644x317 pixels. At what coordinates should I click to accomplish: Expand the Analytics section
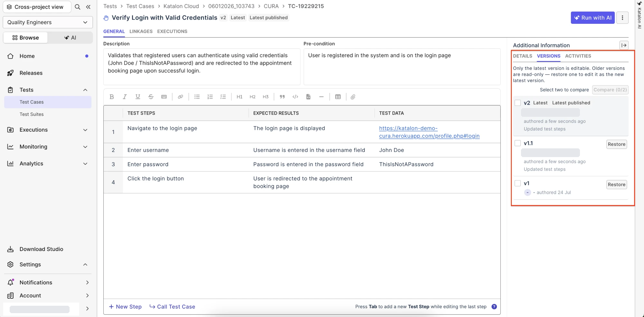[85, 163]
